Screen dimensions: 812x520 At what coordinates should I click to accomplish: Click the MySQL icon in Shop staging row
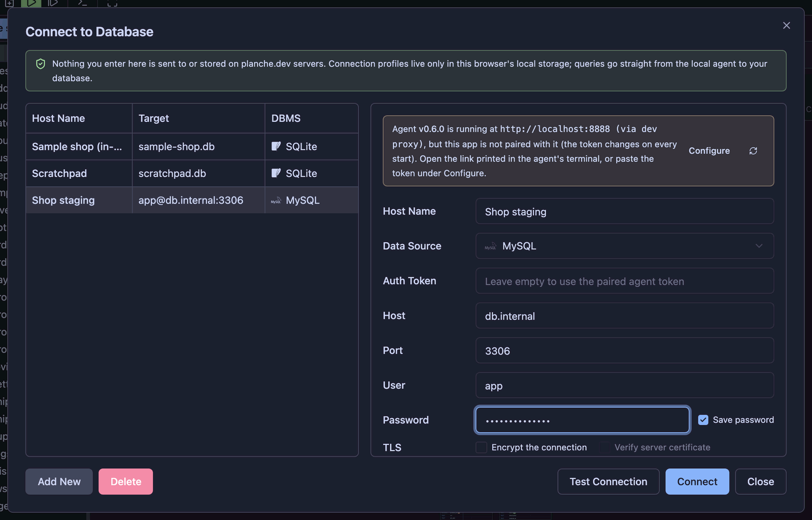pos(276,201)
